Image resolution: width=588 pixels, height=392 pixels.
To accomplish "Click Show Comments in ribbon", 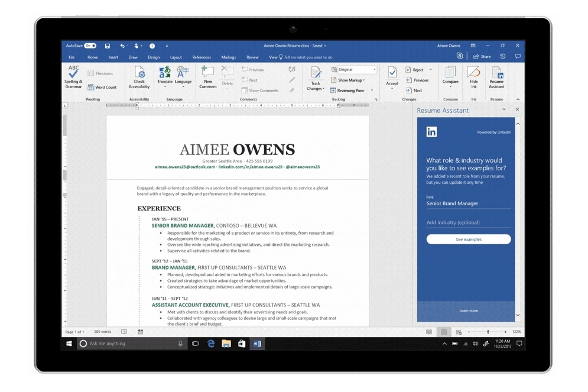I will coord(260,90).
